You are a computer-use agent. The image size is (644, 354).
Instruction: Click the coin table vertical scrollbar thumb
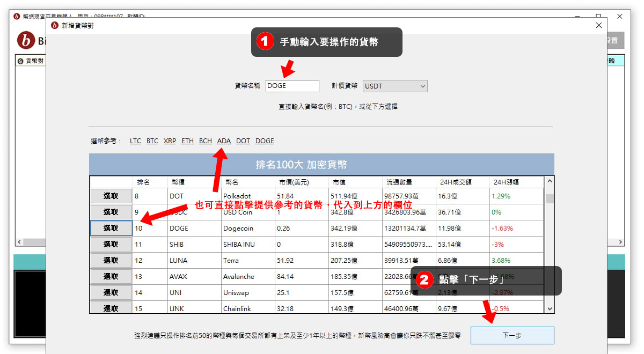click(x=549, y=199)
